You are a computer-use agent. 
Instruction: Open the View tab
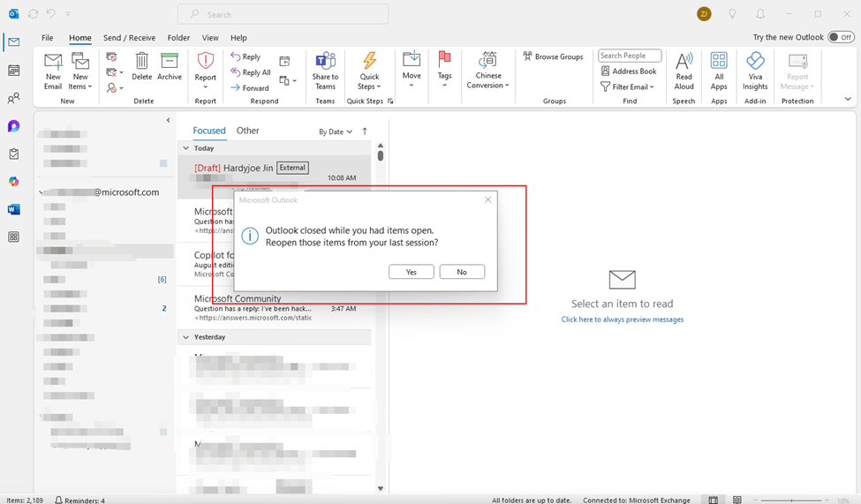click(x=210, y=38)
